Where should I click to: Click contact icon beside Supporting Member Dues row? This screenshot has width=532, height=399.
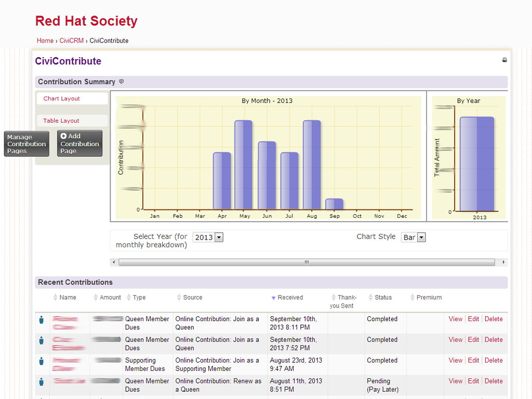click(42, 361)
